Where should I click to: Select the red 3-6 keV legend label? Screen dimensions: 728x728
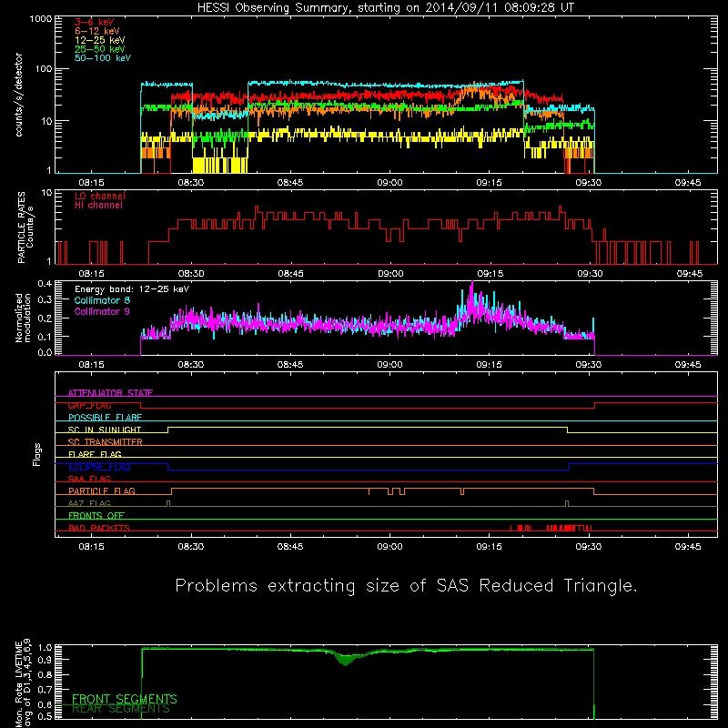click(x=95, y=22)
